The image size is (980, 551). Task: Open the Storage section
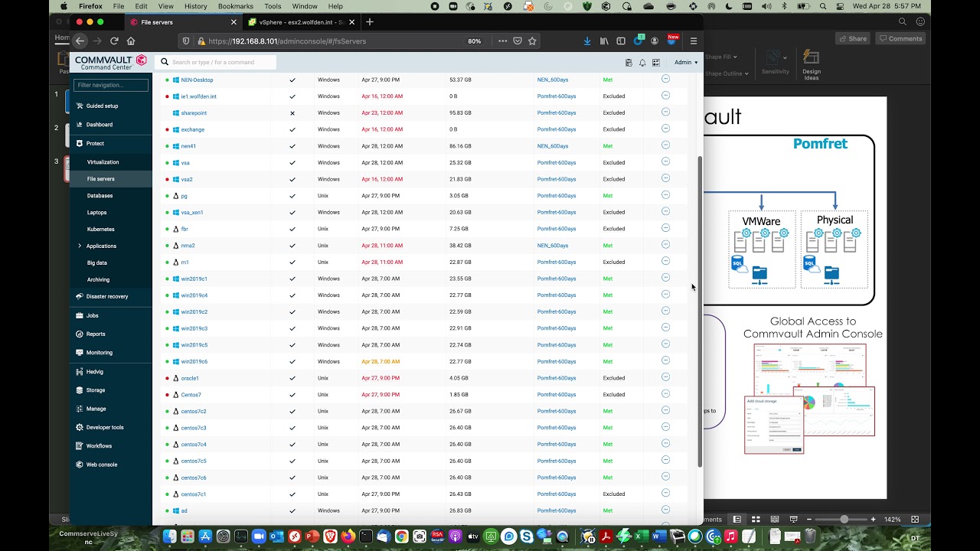coord(96,390)
